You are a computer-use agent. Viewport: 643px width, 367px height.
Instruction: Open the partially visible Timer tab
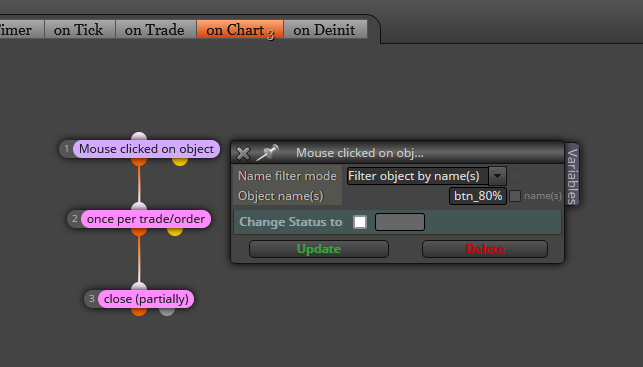click(x=21, y=30)
